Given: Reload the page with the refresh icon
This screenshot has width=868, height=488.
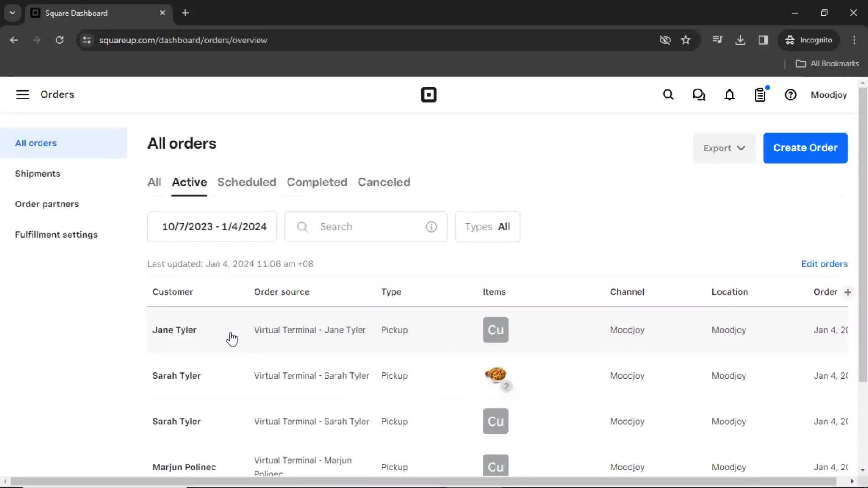Looking at the screenshot, I should pyautogui.click(x=60, y=40).
